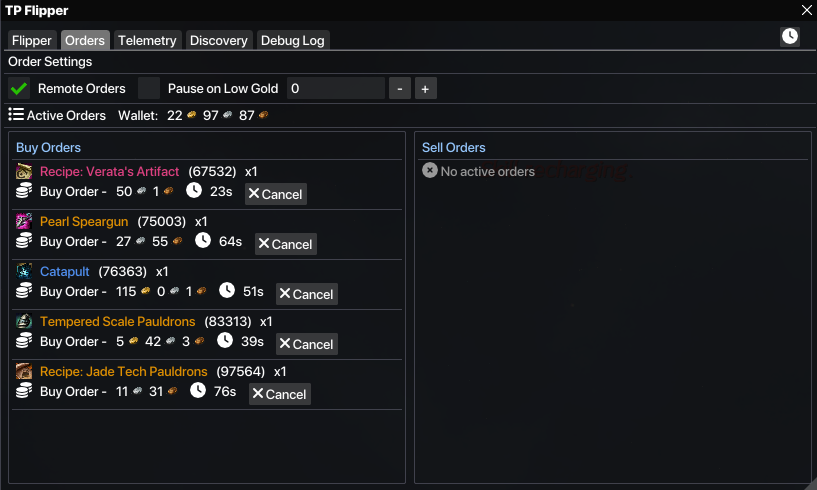This screenshot has width=817, height=490.
Task: Go to the Discovery tab
Action: click(x=218, y=41)
